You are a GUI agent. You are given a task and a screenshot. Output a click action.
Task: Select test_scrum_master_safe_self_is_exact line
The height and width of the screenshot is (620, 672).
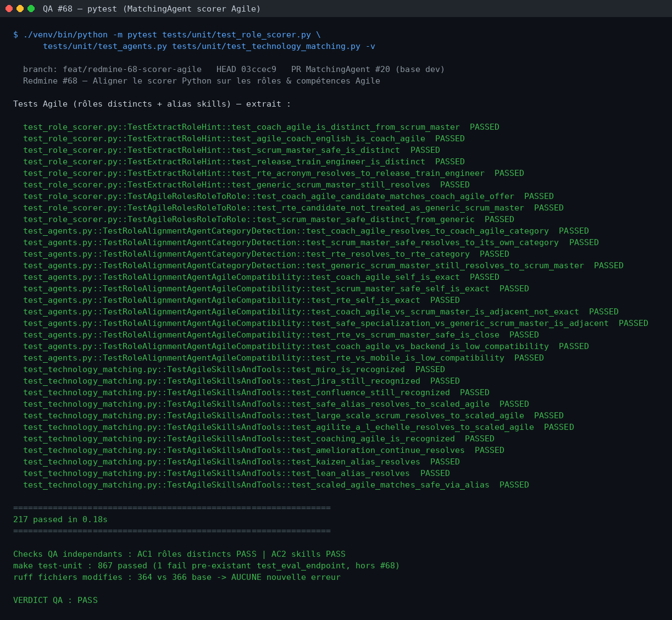point(276,289)
